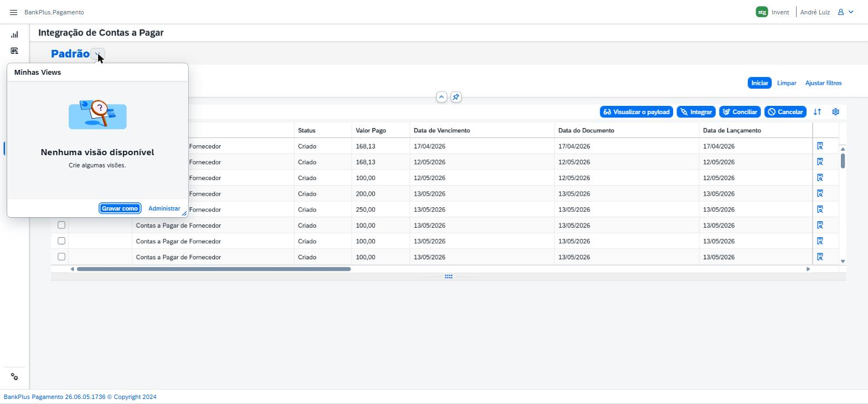Viewport: 868px width, 404px height.
Task: Click Gravar como button
Action: 120,208
